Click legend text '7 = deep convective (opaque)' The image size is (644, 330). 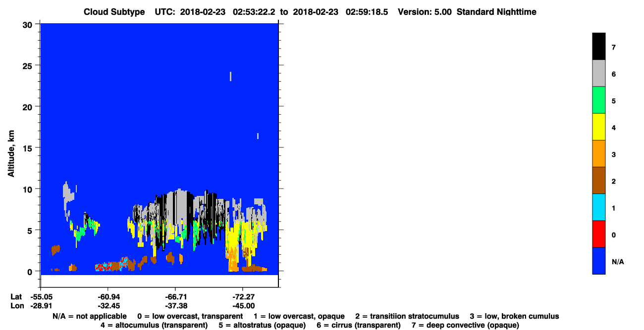(465, 325)
